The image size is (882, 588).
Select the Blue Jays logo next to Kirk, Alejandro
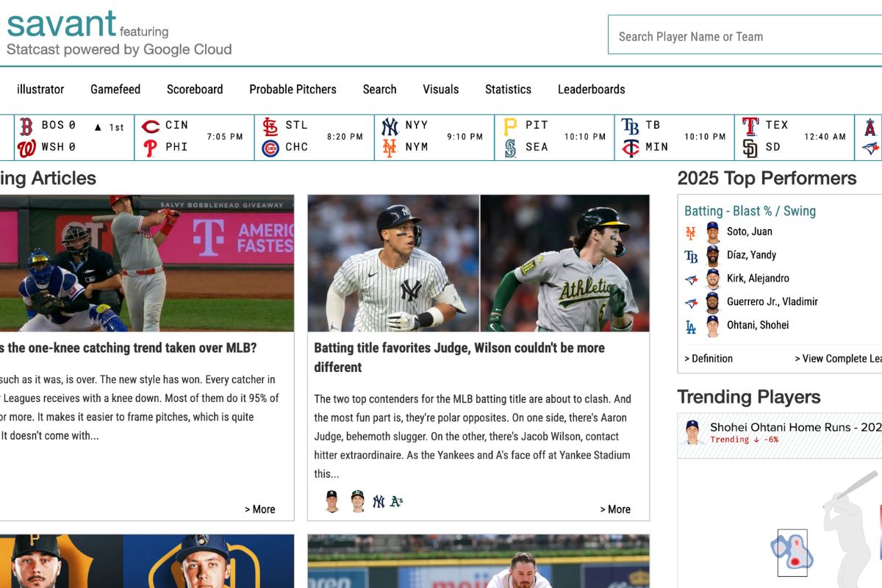coord(691,278)
